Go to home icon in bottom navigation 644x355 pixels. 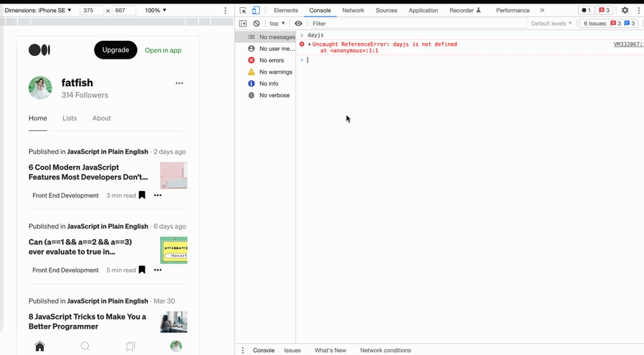click(x=40, y=346)
